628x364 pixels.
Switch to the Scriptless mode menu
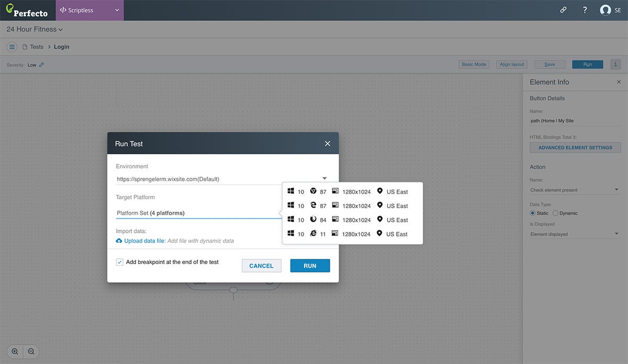pyautogui.click(x=89, y=9)
